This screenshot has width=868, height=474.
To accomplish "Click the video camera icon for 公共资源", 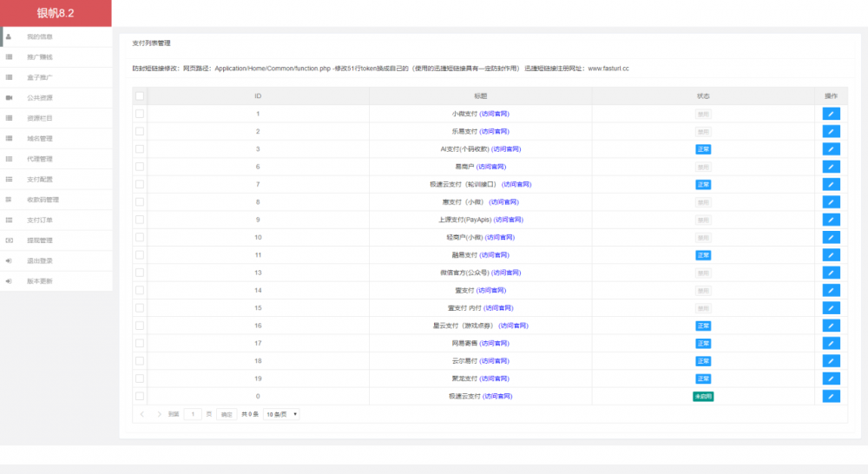I will (9, 97).
